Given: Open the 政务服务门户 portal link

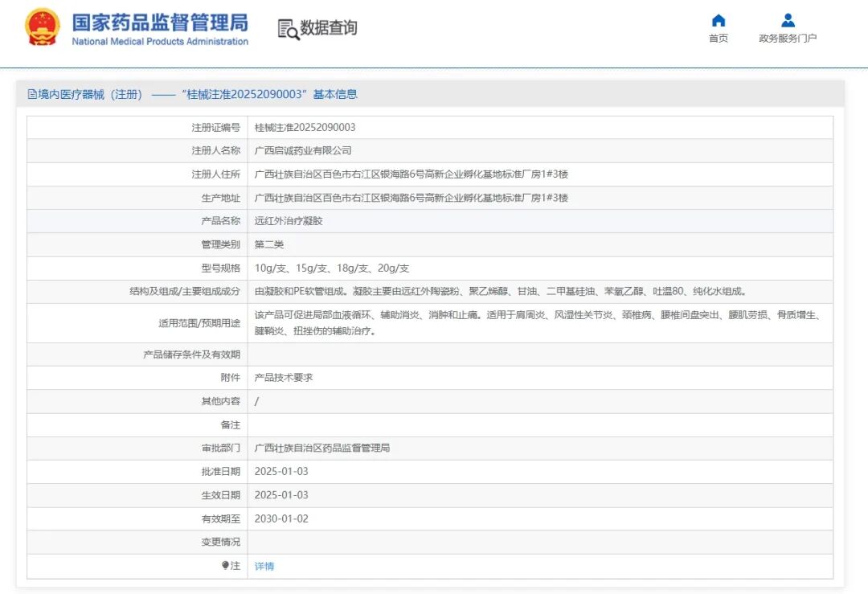Looking at the screenshot, I should [788, 38].
